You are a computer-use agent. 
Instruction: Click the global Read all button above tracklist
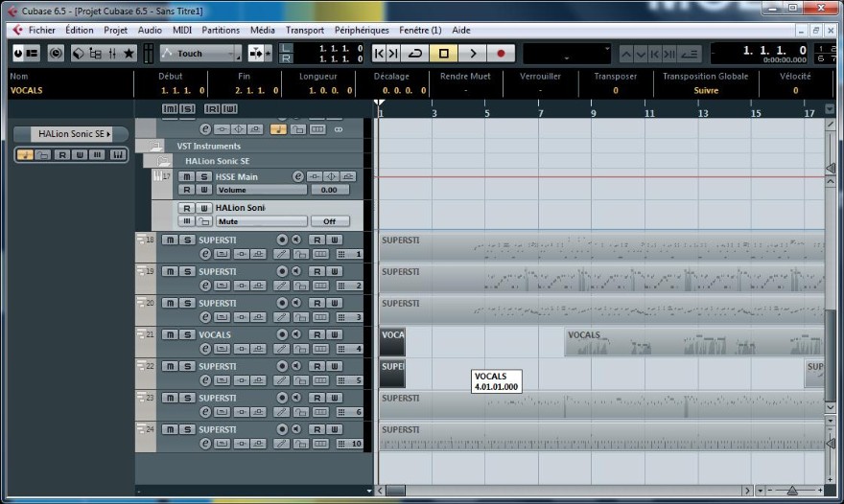coord(212,108)
